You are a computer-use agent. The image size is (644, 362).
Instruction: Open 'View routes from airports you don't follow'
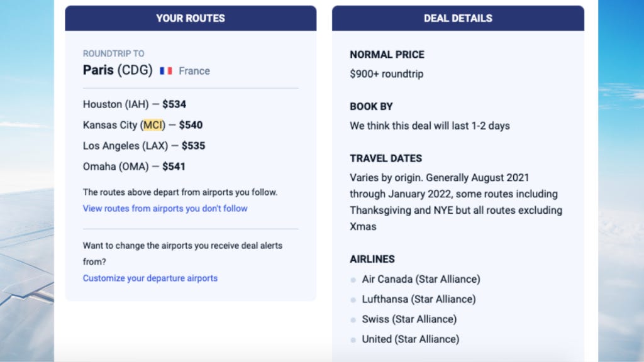165,209
